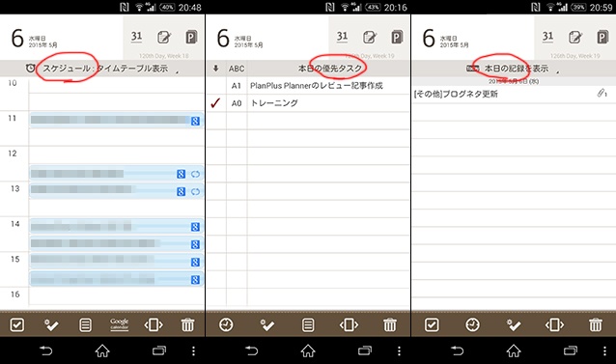The image size is (616, 364).
Task: Tap checkmark-pencil icon in middle screen toolbar
Action: point(267,324)
